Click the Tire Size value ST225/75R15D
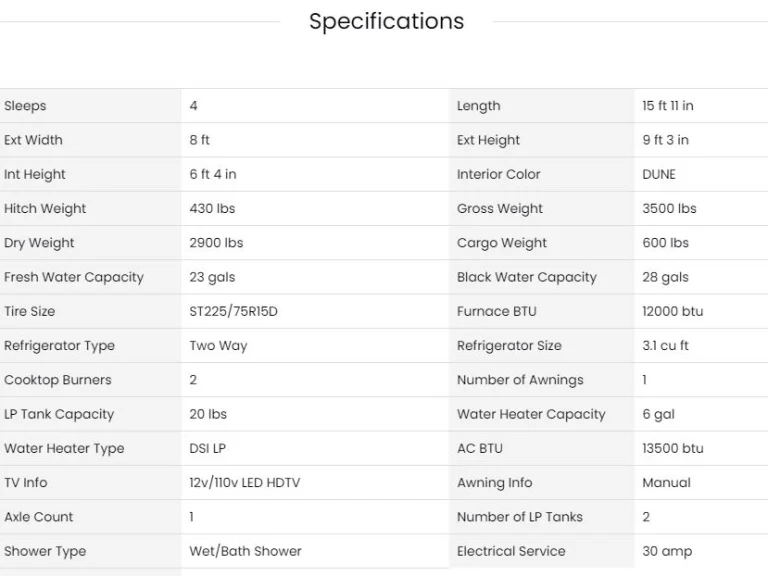 click(233, 311)
